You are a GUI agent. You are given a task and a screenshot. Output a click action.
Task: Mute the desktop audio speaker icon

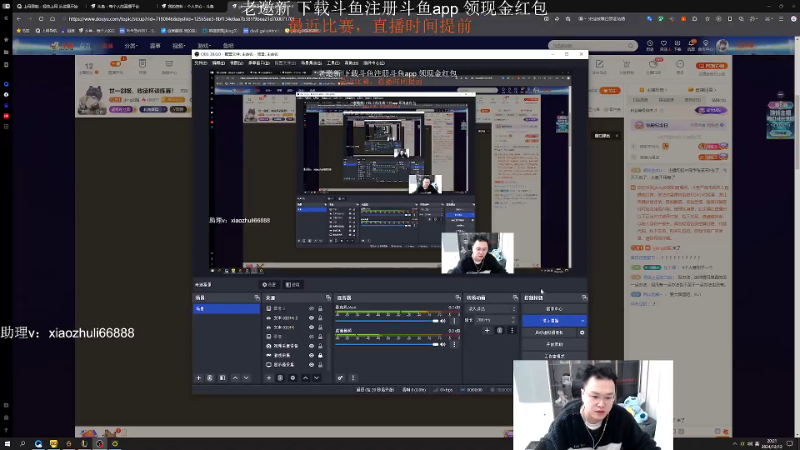[443, 344]
